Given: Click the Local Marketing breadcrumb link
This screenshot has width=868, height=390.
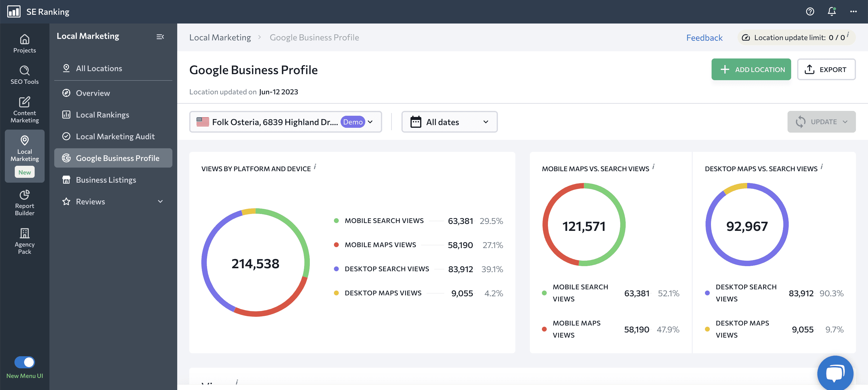Looking at the screenshot, I should click(x=220, y=37).
